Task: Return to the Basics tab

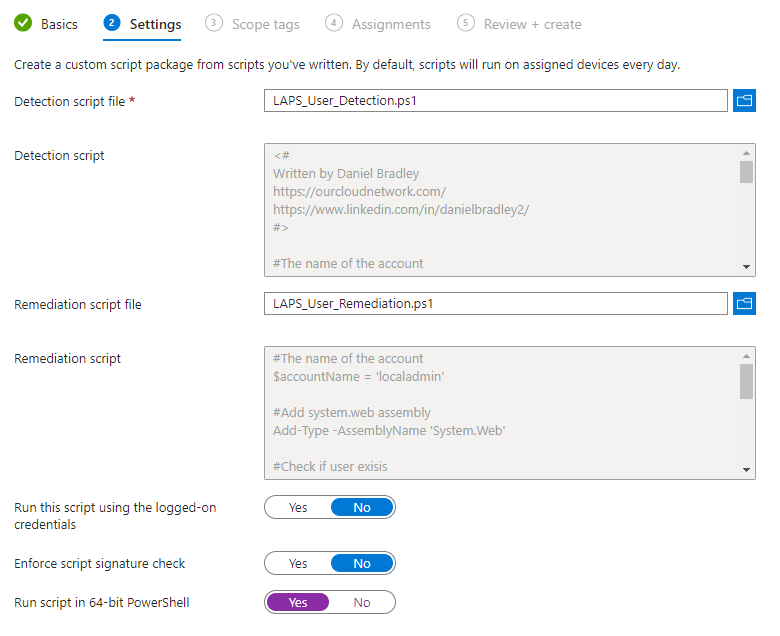Action: (x=59, y=24)
